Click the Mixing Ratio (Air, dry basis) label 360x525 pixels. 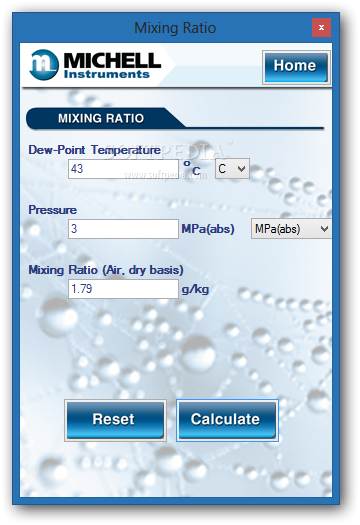click(106, 270)
